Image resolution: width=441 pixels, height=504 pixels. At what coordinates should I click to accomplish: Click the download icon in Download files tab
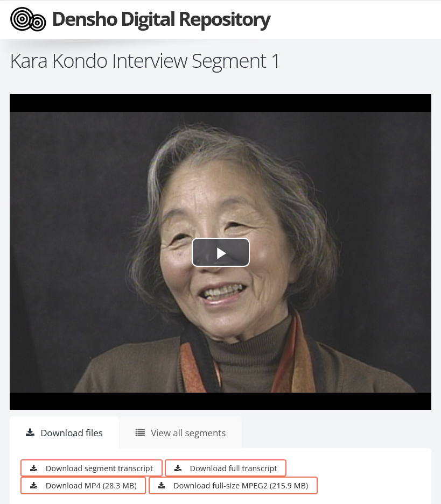pos(30,432)
